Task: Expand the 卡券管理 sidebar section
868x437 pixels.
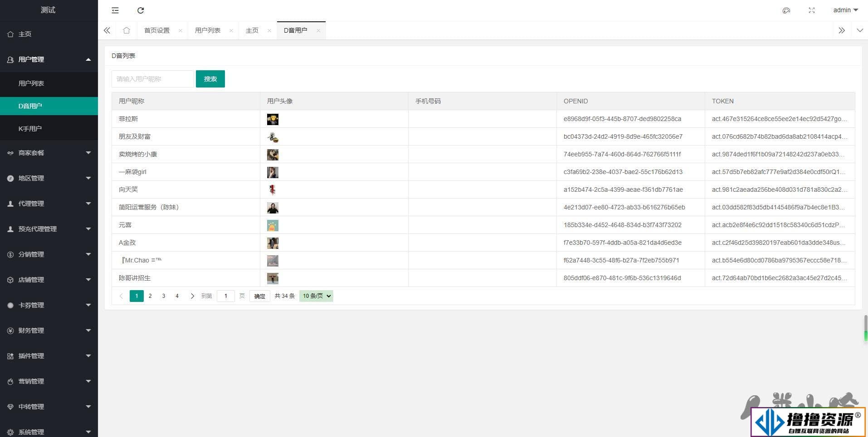Action: click(x=49, y=305)
